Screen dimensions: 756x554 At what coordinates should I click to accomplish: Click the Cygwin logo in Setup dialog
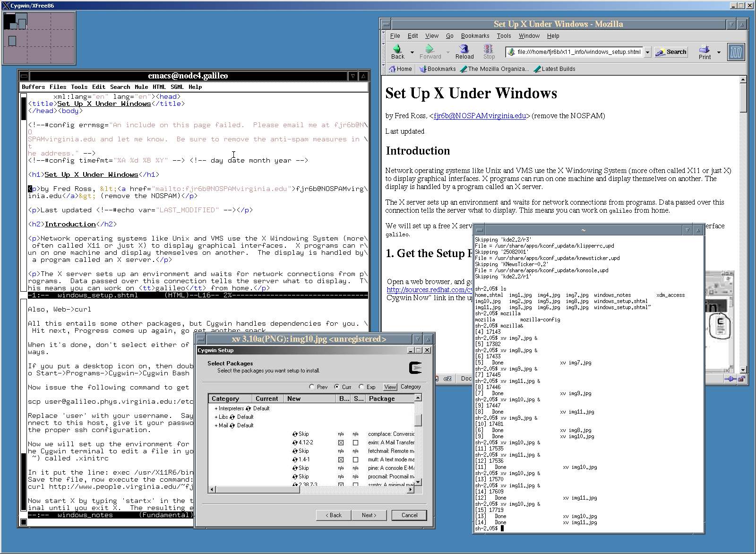pos(415,368)
